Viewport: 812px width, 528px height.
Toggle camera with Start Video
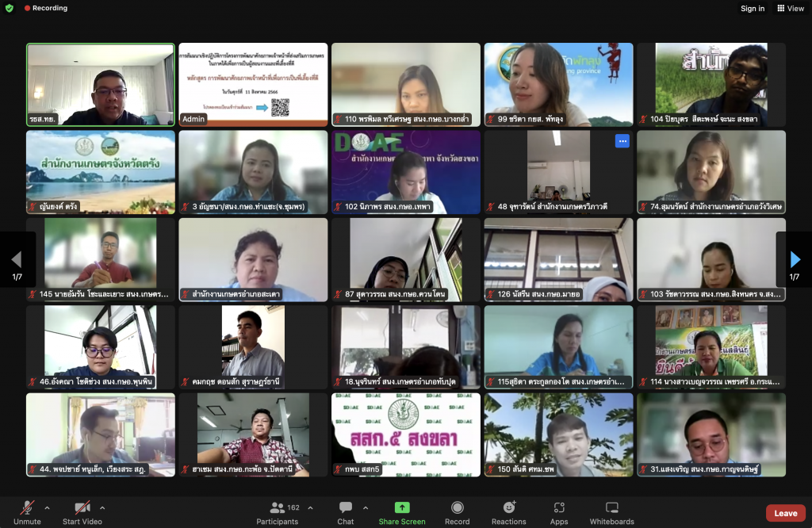coord(82,508)
